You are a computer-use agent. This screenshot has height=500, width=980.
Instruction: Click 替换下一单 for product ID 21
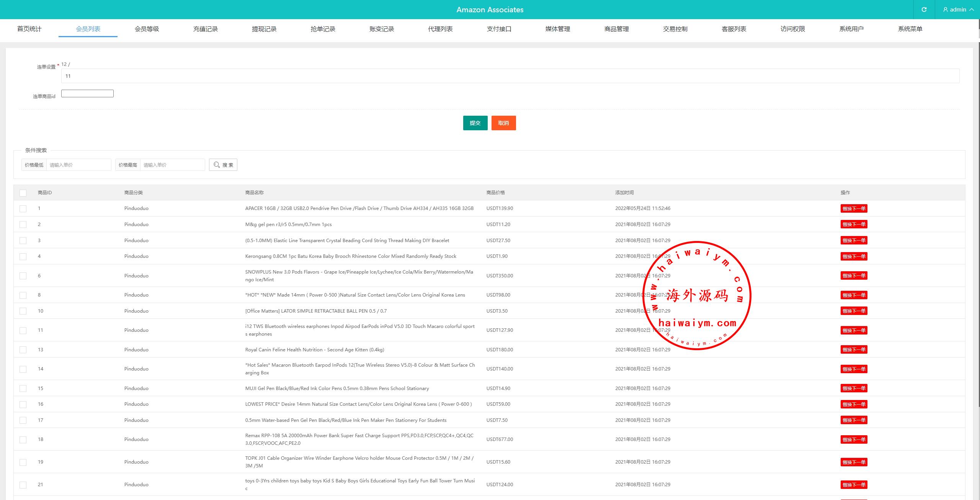point(854,485)
